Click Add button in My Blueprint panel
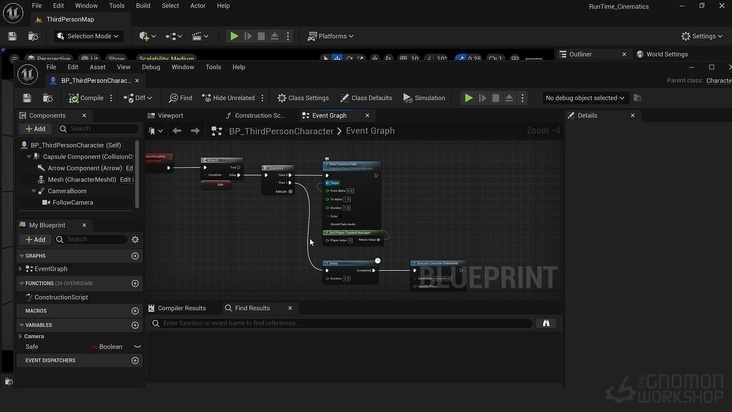Image resolution: width=732 pixels, height=412 pixels. tap(35, 239)
